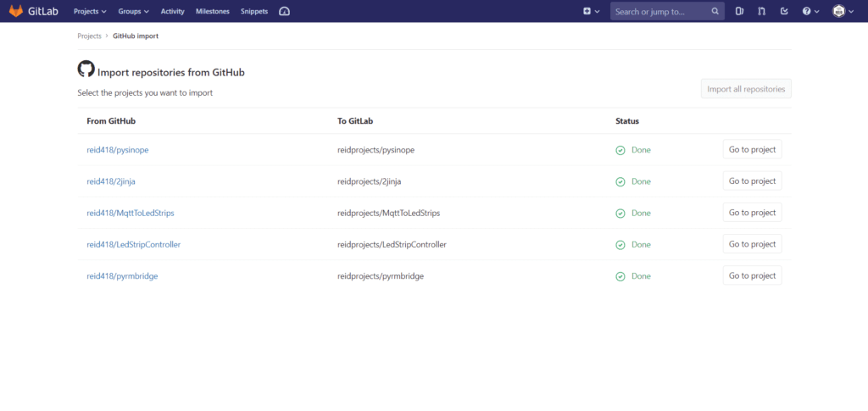Click the GitLab fox logo
Image resolution: width=868 pixels, height=411 pixels.
16,11
